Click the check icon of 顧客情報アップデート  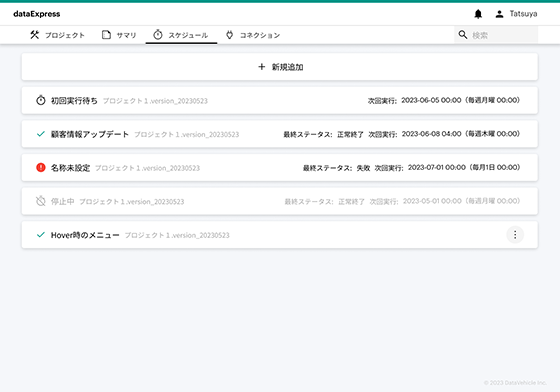click(41, 134)
